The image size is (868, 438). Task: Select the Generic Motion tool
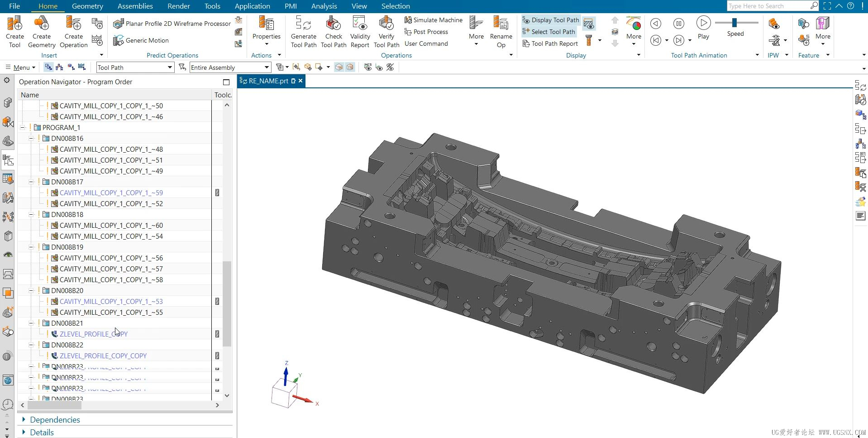coord(141,40)
